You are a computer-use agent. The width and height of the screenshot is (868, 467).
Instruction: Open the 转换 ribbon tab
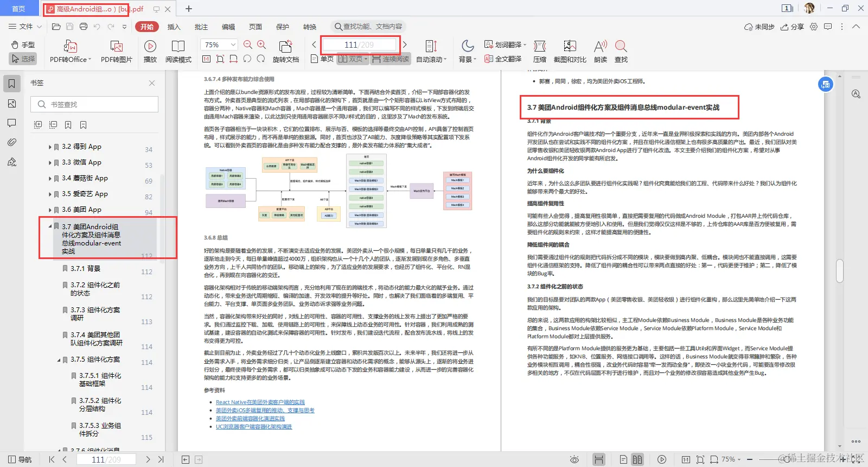tap(310, 27)
